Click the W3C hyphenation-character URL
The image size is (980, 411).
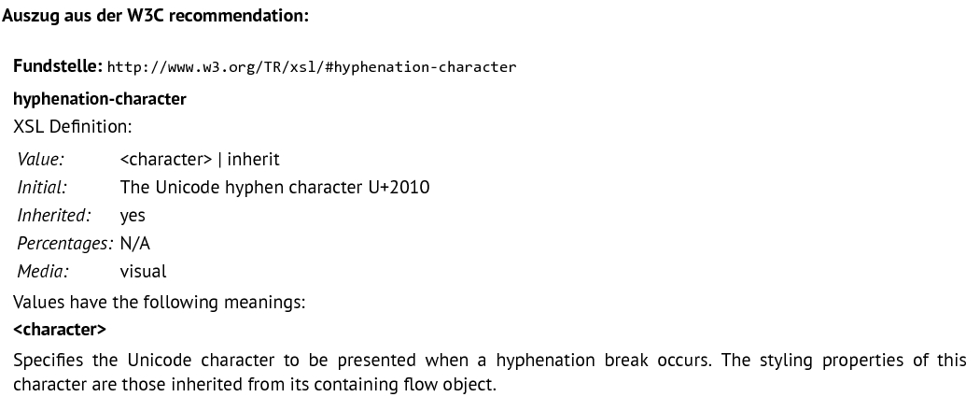point(311,67)
